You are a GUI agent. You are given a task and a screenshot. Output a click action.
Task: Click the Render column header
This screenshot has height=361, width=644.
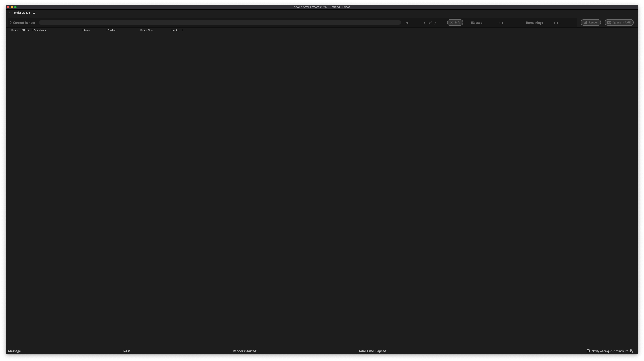[x=15, y=30]
